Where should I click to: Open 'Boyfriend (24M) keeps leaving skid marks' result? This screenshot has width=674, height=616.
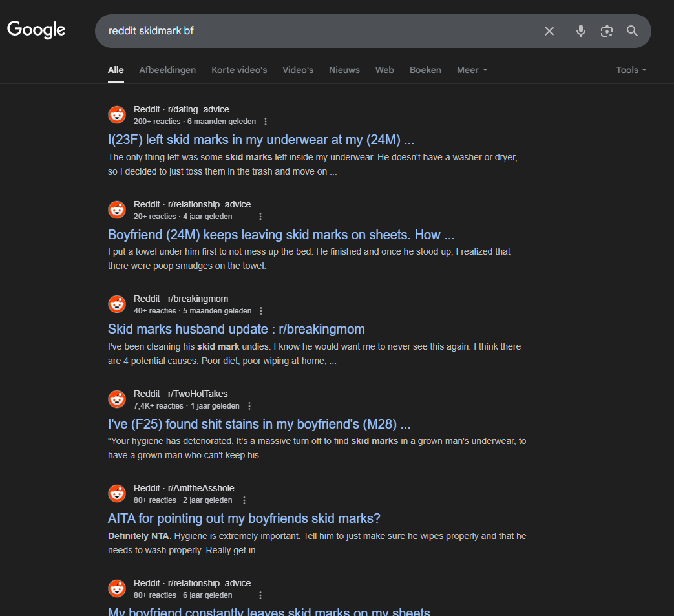pos(281,235)
